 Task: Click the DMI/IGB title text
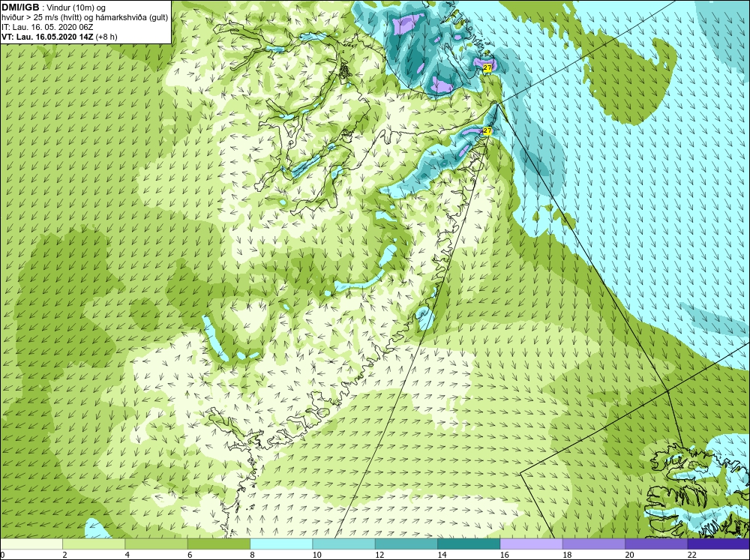click(20, 7)
